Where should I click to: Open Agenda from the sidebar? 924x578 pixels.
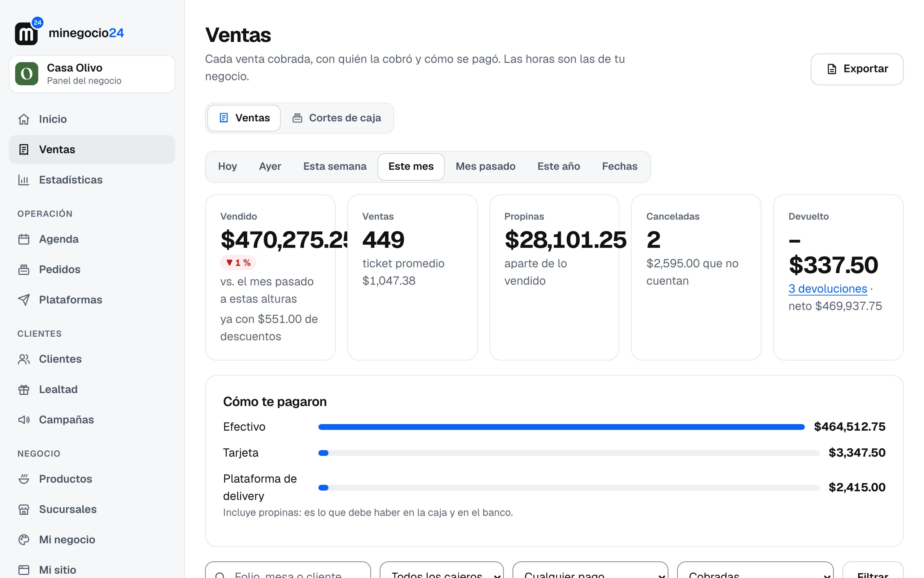click(92, 239)
